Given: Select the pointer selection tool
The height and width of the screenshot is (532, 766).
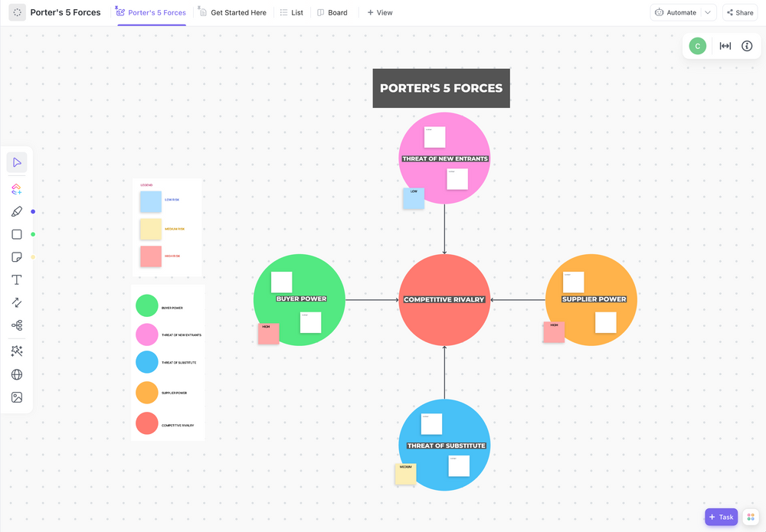Looking at the screenshot, I should point(17,162).
